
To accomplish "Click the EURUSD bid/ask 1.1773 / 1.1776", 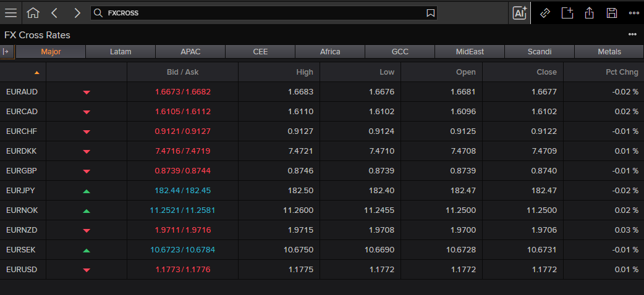I will tap(183, 270).
